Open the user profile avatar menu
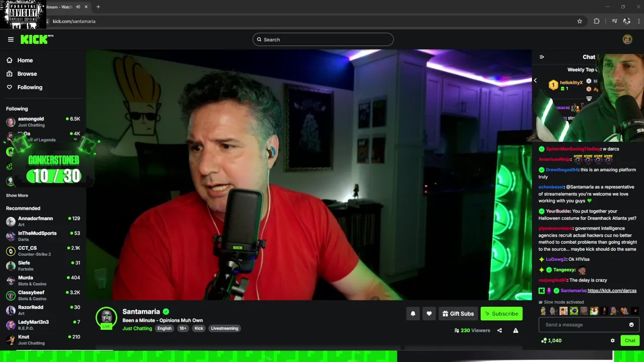The width and height of the screenshot is (644, 362). pyautogui.click(x=627, y=39)
